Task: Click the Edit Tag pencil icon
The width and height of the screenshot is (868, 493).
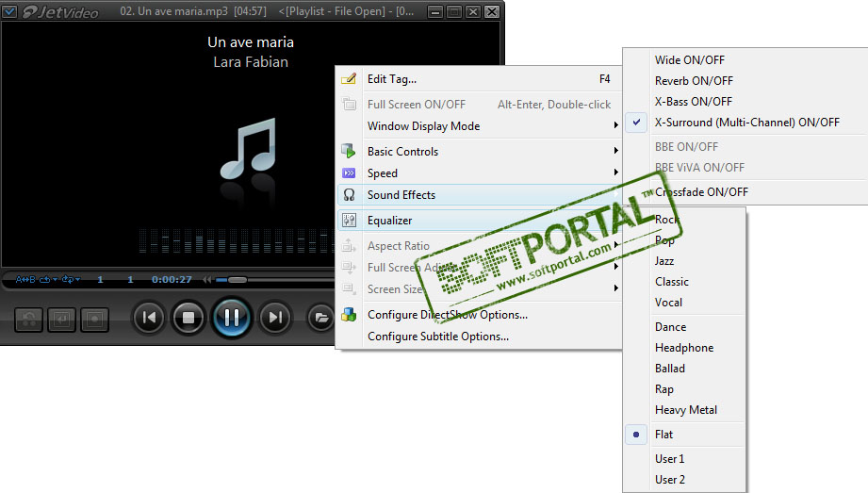Action: pyautogui.click(x=349, y=79)
